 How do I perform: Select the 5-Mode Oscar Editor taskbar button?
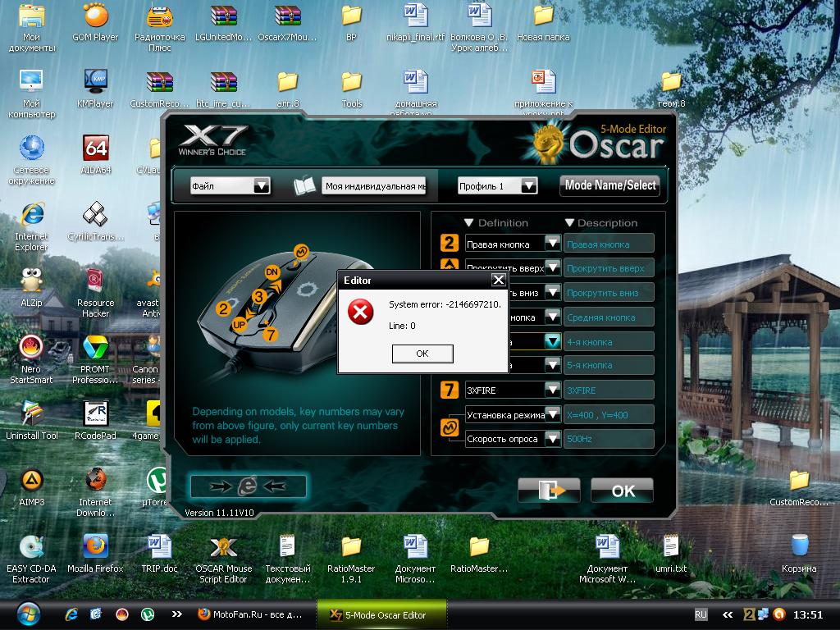coord(382,614)
